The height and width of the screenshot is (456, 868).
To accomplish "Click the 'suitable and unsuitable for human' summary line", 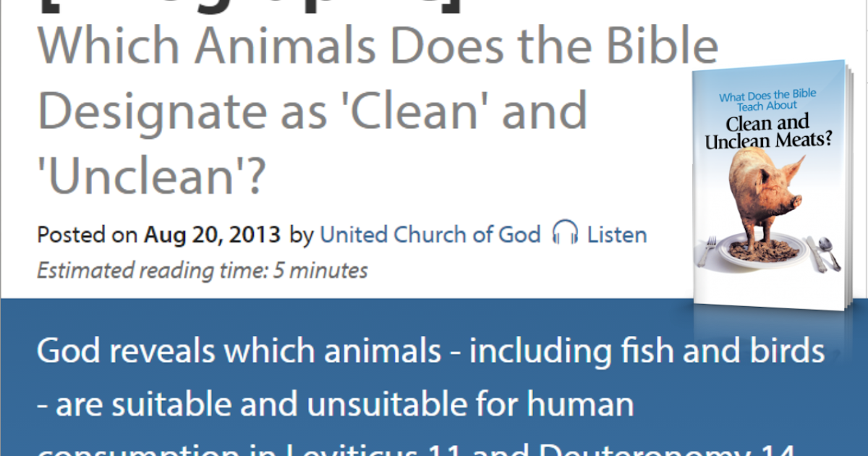I will tap(335, 405).
